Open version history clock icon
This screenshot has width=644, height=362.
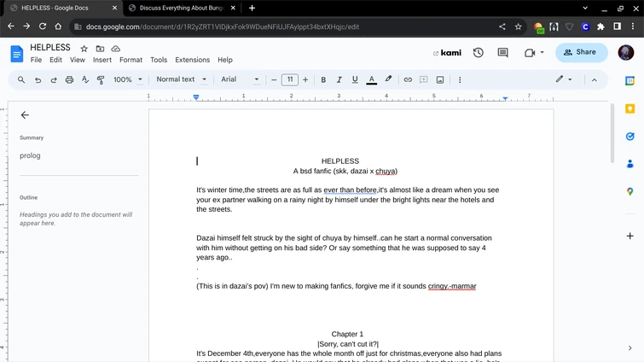click(478, 52)
